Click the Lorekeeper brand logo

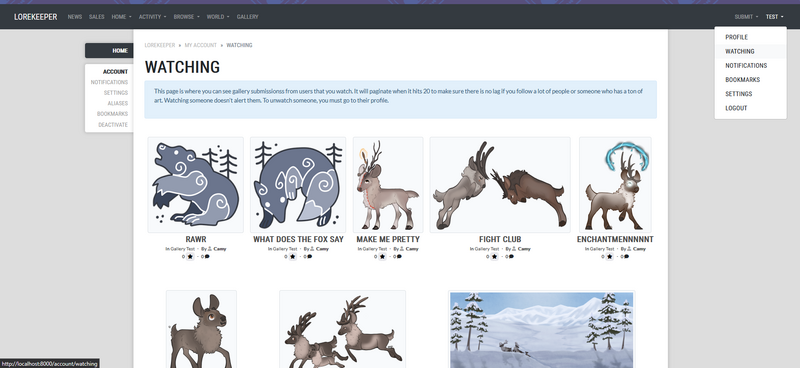click(x=36, y=17)
